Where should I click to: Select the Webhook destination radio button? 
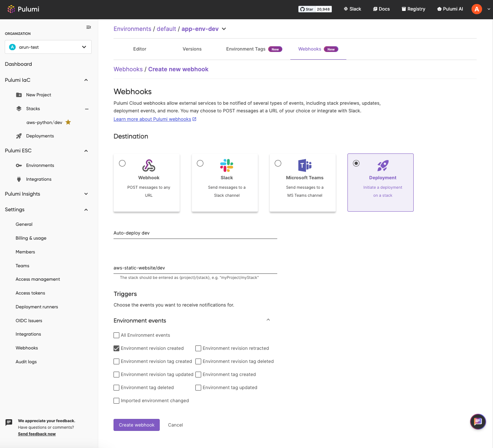click(122, 163)
